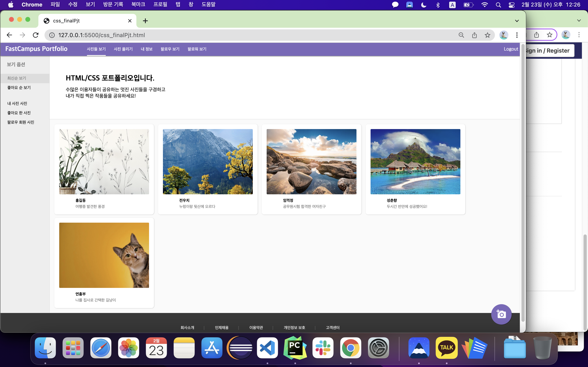Open a new tab with plus button
Image resolution: width=588 pixels, height=367 pixels.
click(145, 21)
